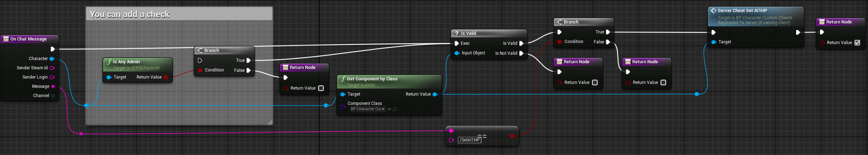The width and height of the screenshot is (868, 155).
Task: Click the use-selected arrow icon beside Component Class
Action: (x=389, y=109)
